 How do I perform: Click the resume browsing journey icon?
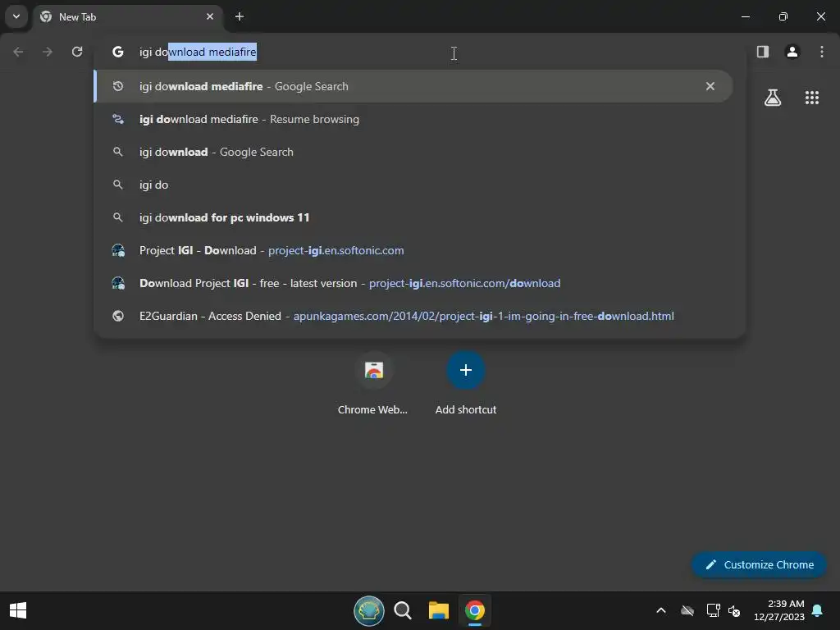(x=118, y=119)
